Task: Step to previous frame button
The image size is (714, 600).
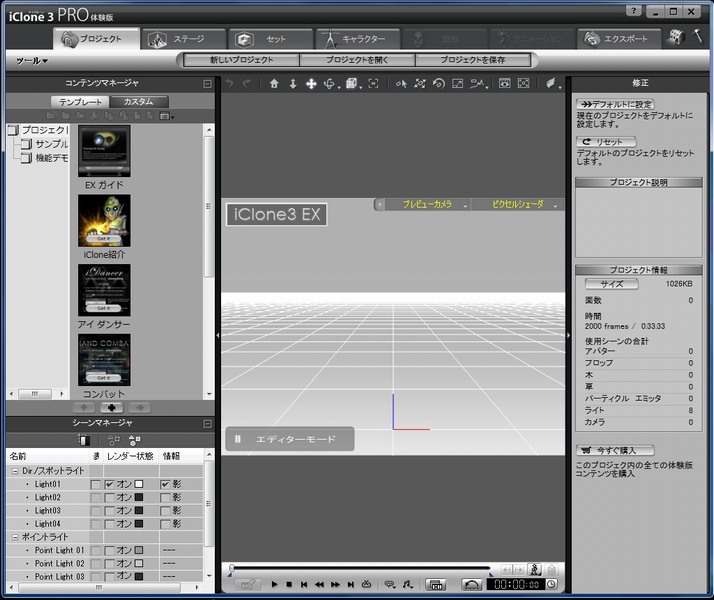Action: [319, 584]
